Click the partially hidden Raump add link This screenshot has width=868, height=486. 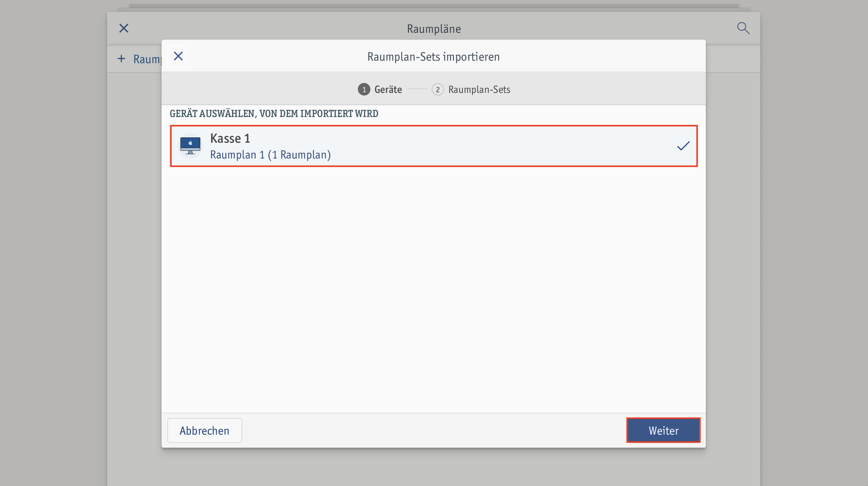pos(147,59)
